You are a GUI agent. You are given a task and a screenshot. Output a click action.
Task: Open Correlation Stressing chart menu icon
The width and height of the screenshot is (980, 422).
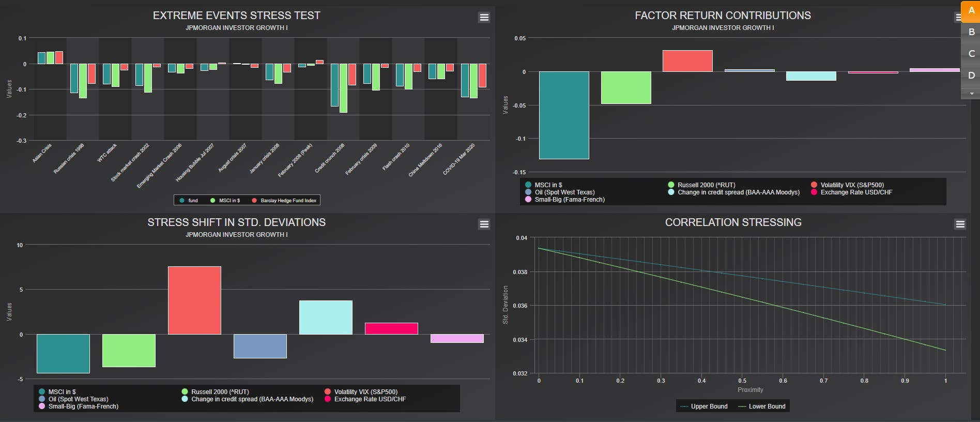point(960,224)
